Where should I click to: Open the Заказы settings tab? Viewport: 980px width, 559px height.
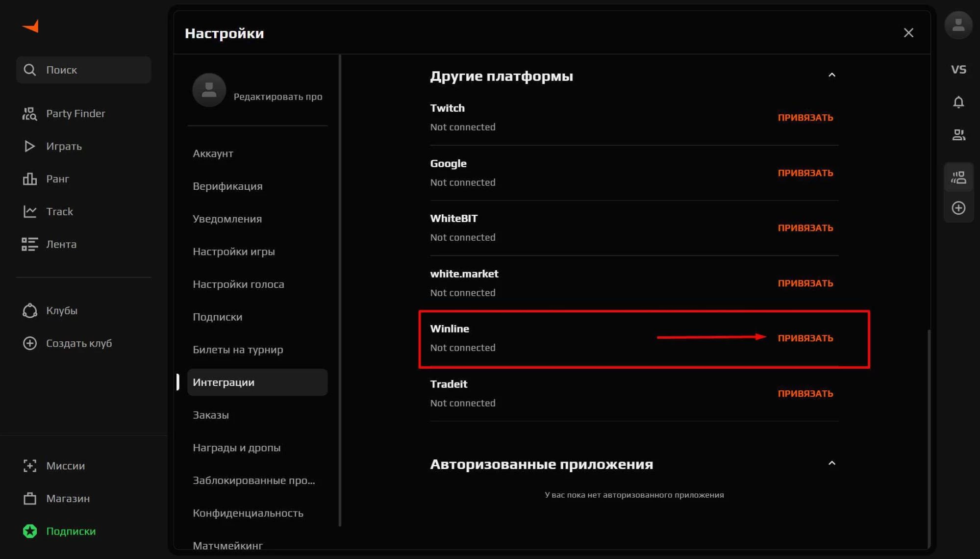pyautogui.click(x=257, y=415)
